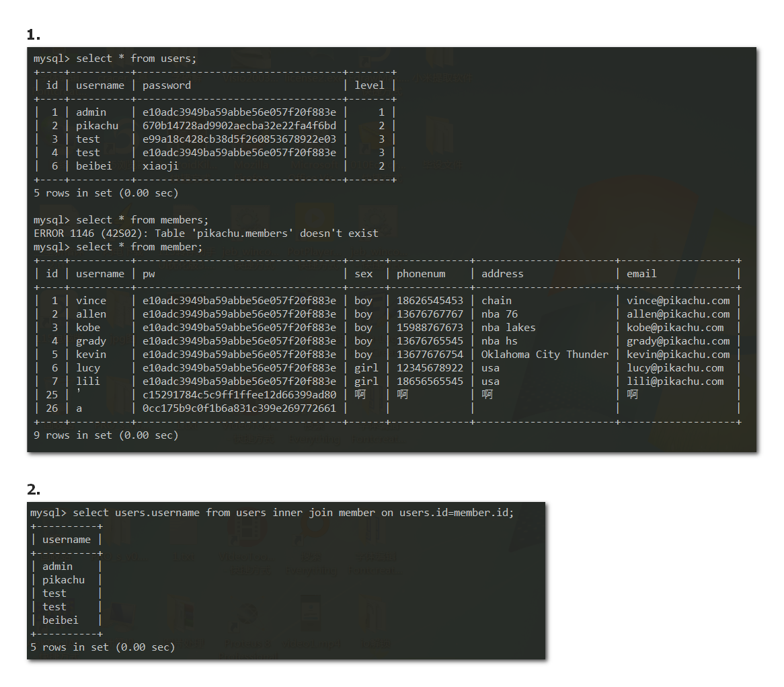Click the lucy@pikachu.com email cell
Screen dimensions: 784x687
[x=675, y=368]
